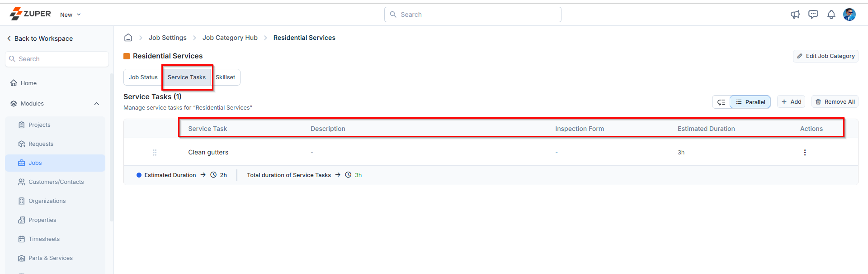Focus the top global Search field
This screenshot has height=274, width=868.
(472, 14)
